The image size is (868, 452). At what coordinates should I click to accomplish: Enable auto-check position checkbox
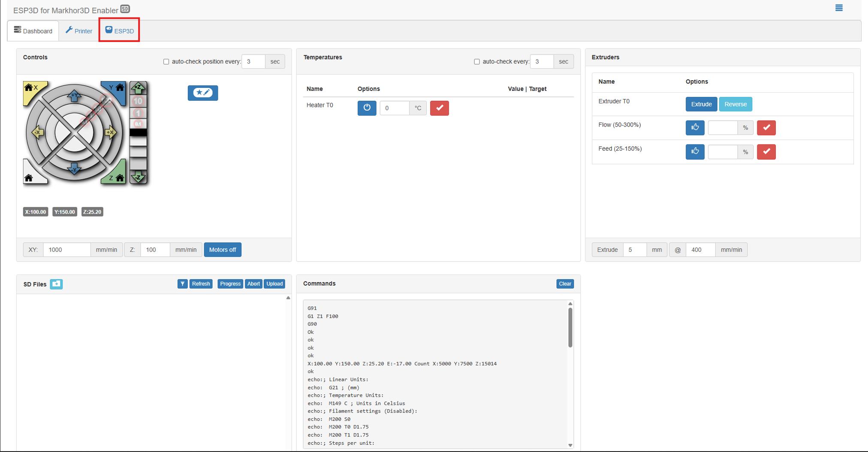(166, 62)
